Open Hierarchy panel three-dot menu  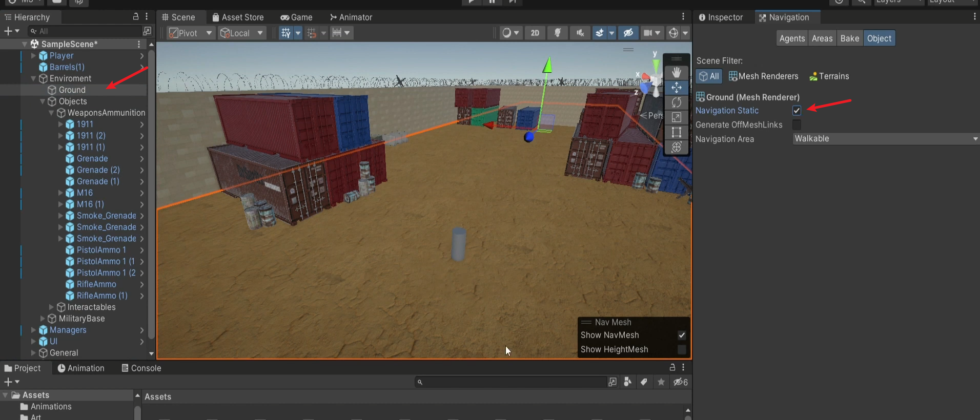coord(147,17)
